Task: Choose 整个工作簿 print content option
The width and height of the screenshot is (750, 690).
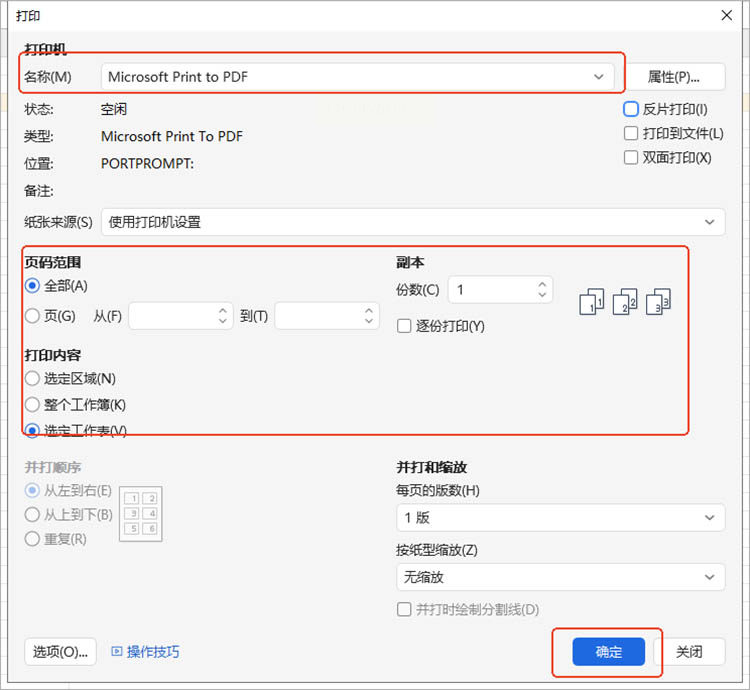Action: (32, 405)
